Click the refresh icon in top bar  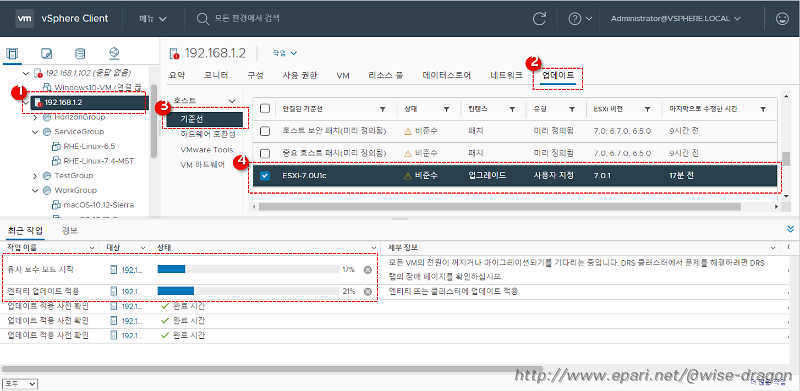pyautogui.click(x=539, y=18)
